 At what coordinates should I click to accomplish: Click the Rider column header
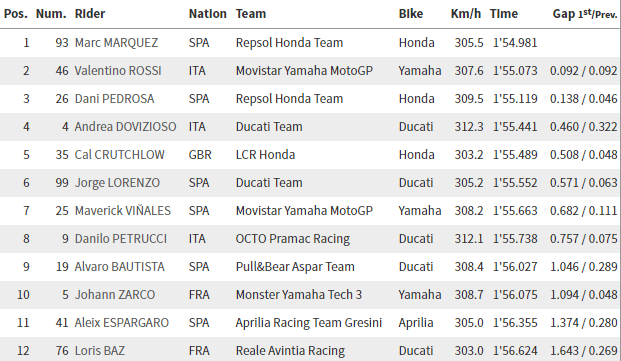pos(90,14)
